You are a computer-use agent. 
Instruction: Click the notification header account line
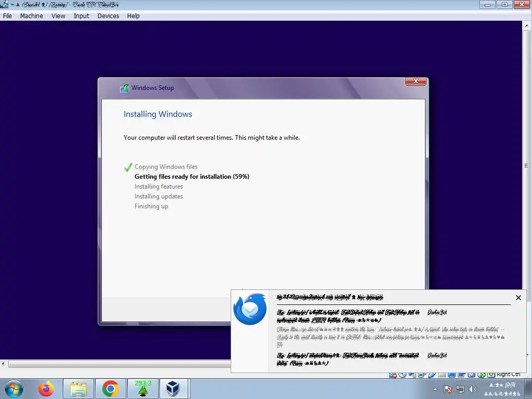pyautogui.click(x=330, y=297)
